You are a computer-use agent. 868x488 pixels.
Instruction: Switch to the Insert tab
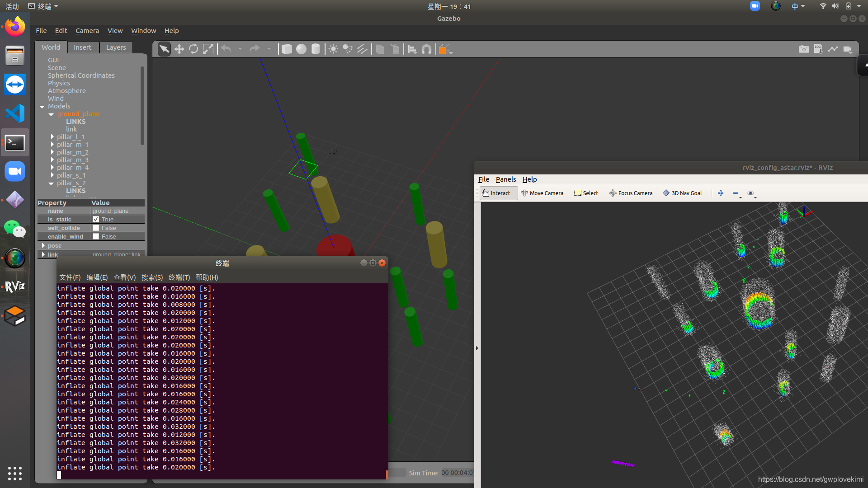(82, 47)
